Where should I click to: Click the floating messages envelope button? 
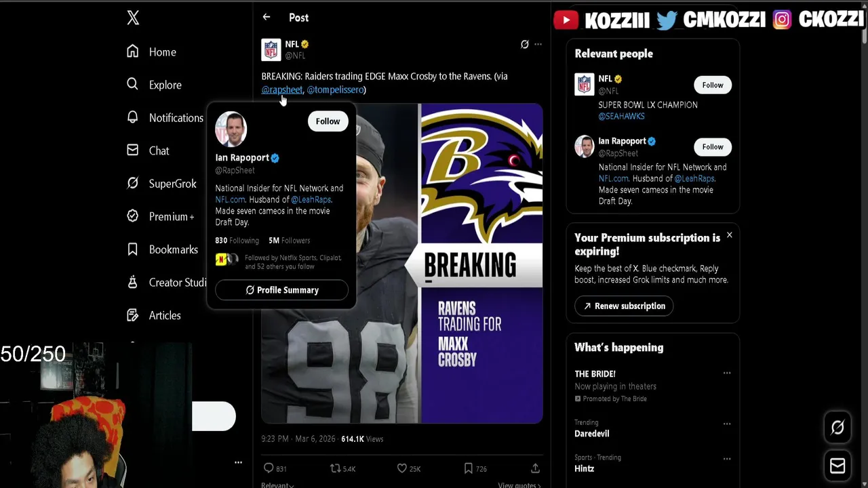click(x=837, y=466)
